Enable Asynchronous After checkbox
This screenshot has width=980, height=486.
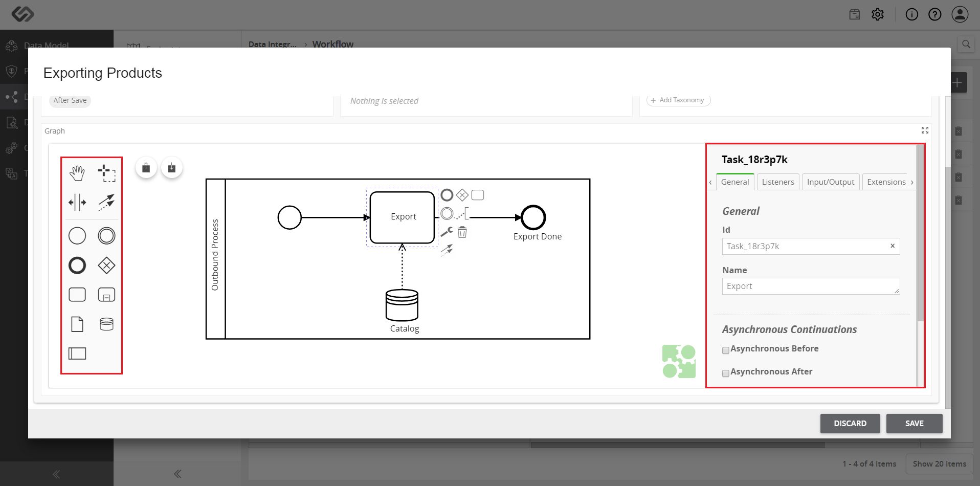tap(725, 373)
